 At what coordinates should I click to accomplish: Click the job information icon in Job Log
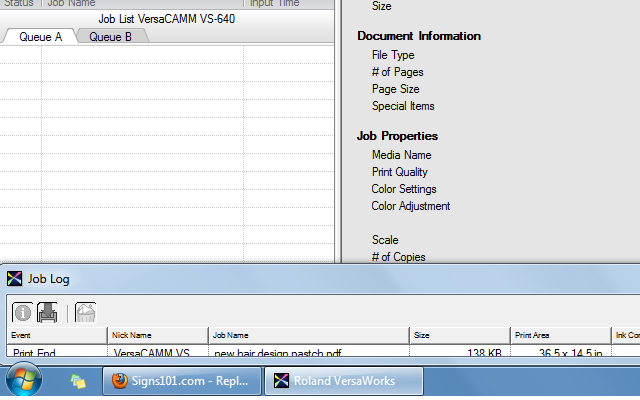22,313
